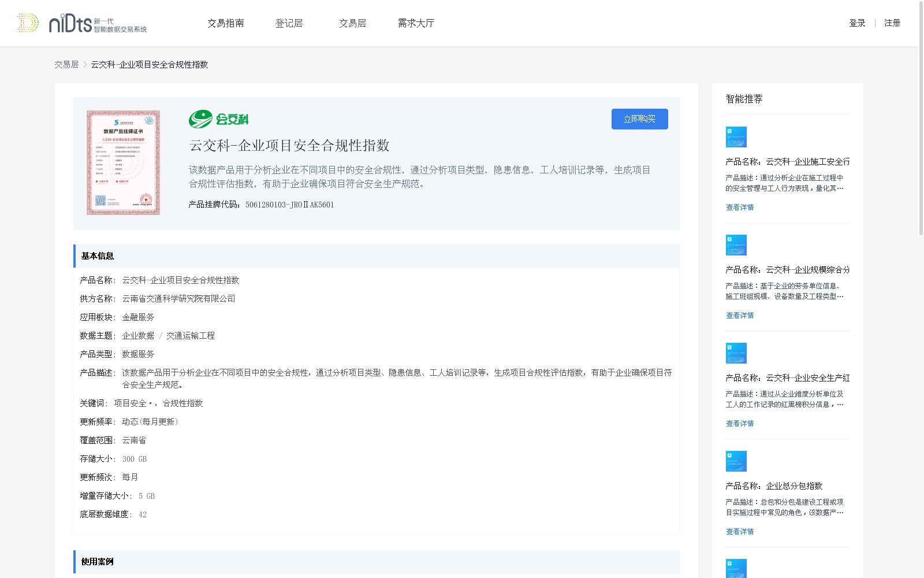Click the main product title heading
The width and height of the screenshot is (924, 578).
289,146
